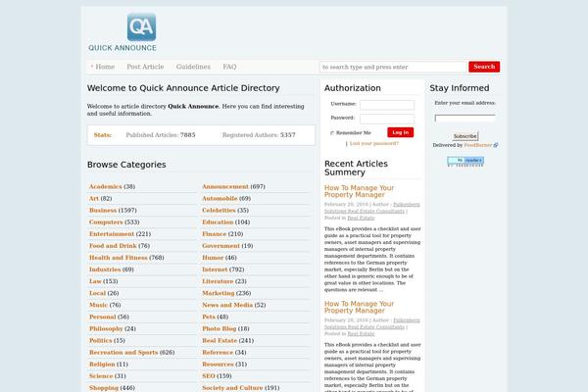Screen dimensions: 588x392
Task: Click the FeedBurner readers count badge
Action: coord(465,161)
